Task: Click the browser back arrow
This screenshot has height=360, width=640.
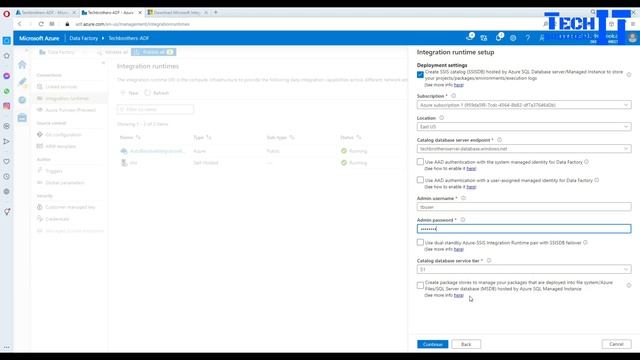Action: [20, 24]
